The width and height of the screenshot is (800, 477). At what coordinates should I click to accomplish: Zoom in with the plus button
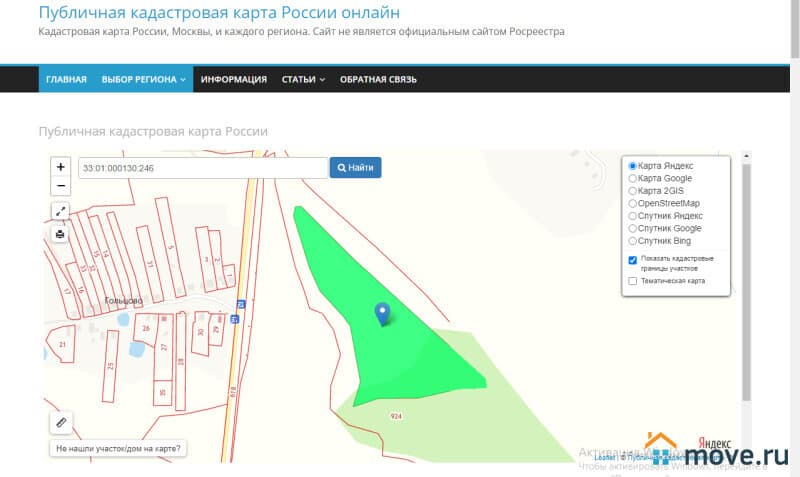point(61,167)
